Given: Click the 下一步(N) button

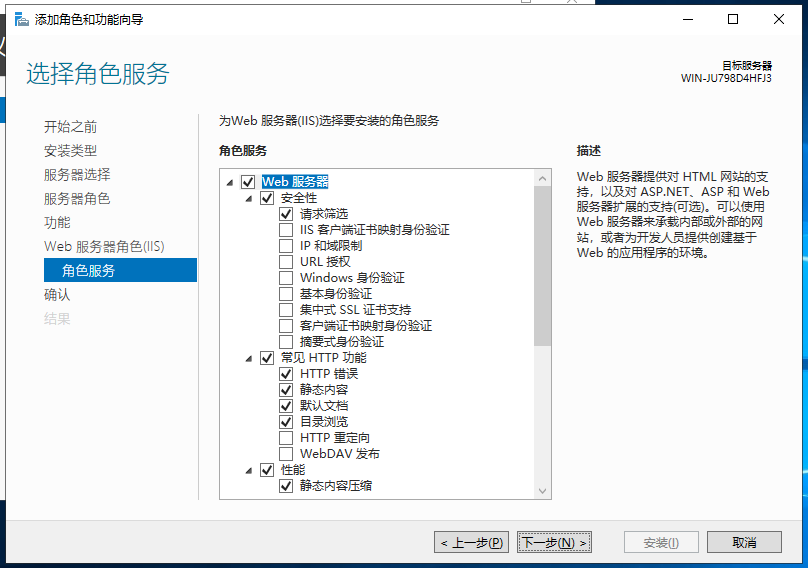Looking at the screenshot, I should (554, 542).
